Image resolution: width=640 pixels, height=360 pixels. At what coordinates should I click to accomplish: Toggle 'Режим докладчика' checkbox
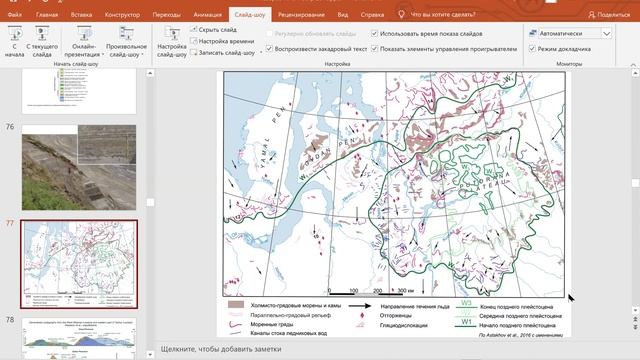tap(532, 49)
